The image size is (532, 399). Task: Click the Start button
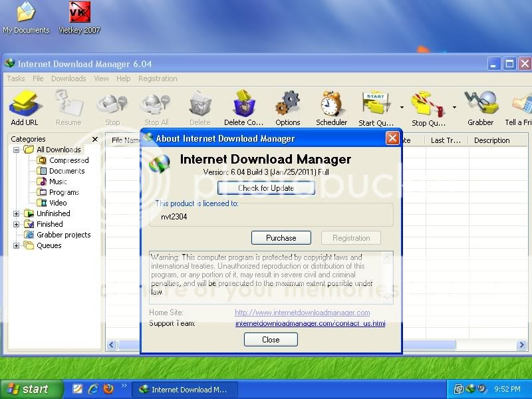tap(31, 389)
